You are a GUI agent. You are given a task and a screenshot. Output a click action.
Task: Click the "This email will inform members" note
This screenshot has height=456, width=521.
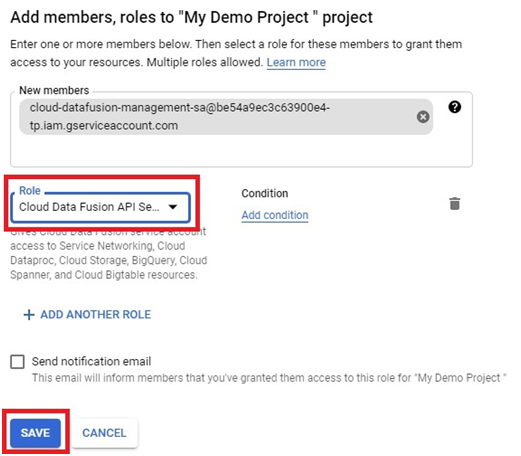tap(269, 378)
